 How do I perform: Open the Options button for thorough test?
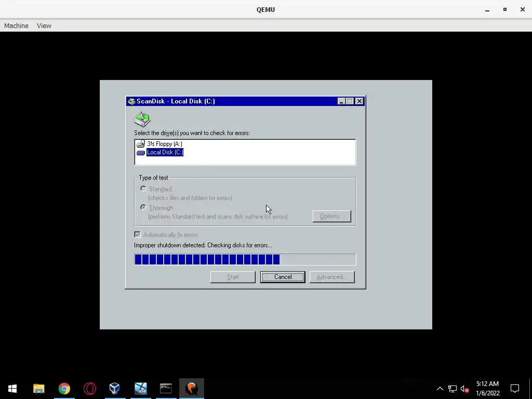click(332, 216)
